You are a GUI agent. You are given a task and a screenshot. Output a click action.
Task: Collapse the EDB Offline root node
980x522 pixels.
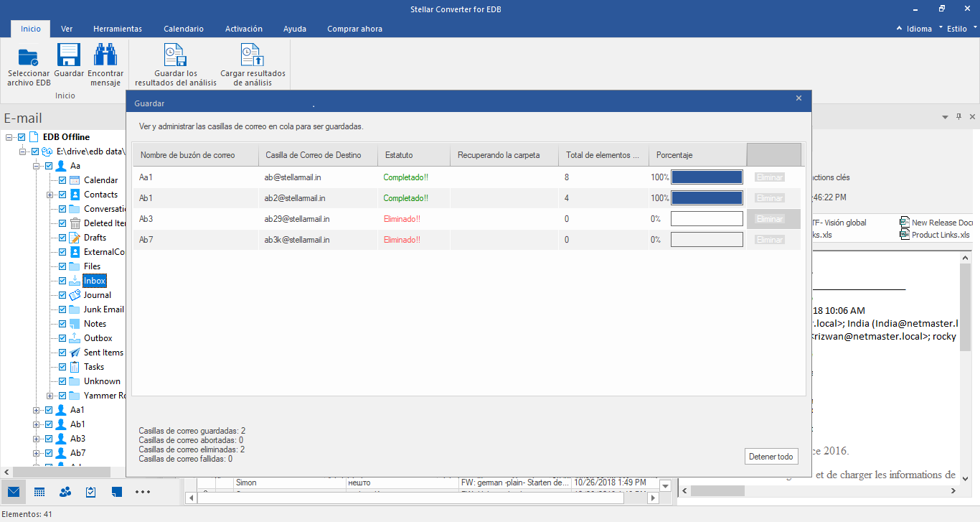pyautogui.click(x=9, y=137)
